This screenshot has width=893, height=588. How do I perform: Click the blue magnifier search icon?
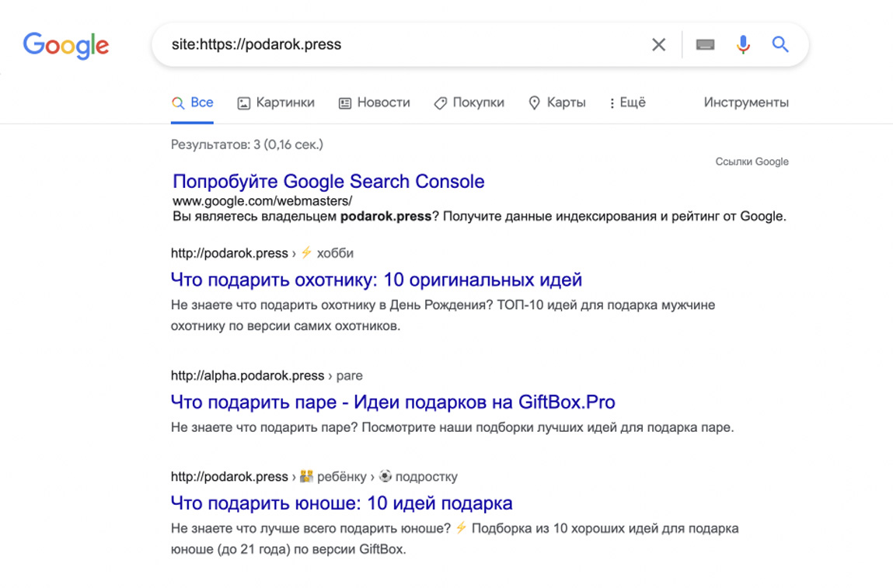[780, 44]
